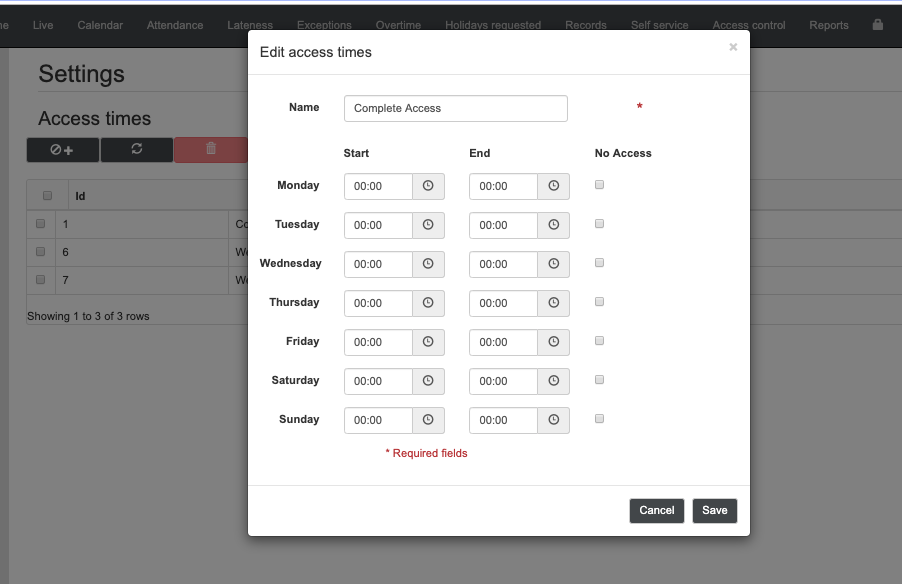Click the Name input field

[455, 108]
